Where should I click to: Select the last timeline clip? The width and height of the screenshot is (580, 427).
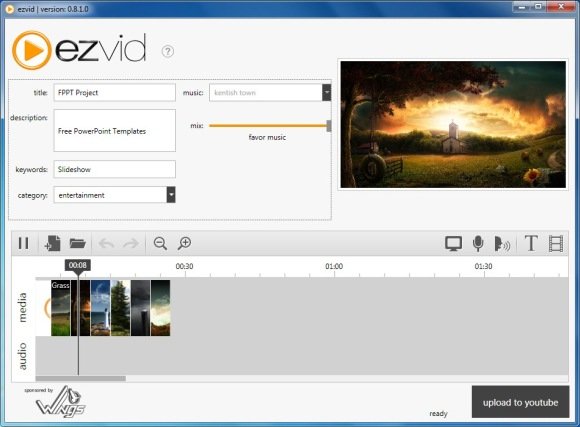point(161,308)
